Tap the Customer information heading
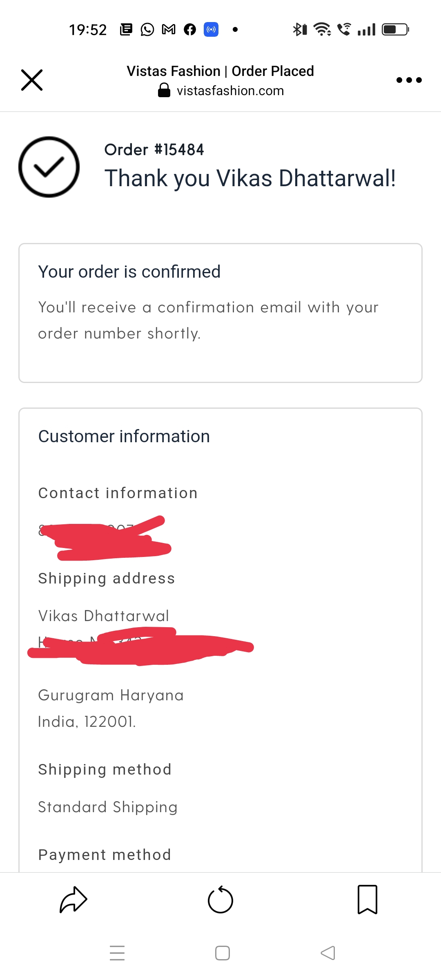Image resolution: width=441 pixels, height=980 pixels. click(x=124, y=437)
